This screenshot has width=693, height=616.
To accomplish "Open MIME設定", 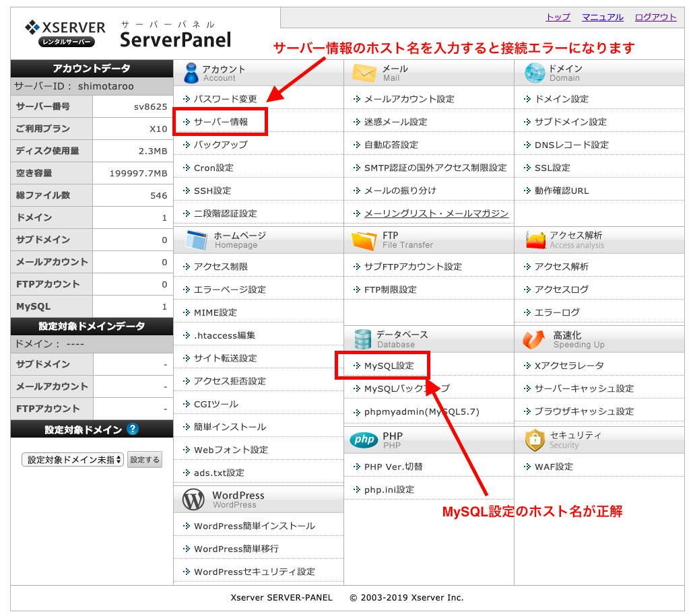I will (216, 312).
